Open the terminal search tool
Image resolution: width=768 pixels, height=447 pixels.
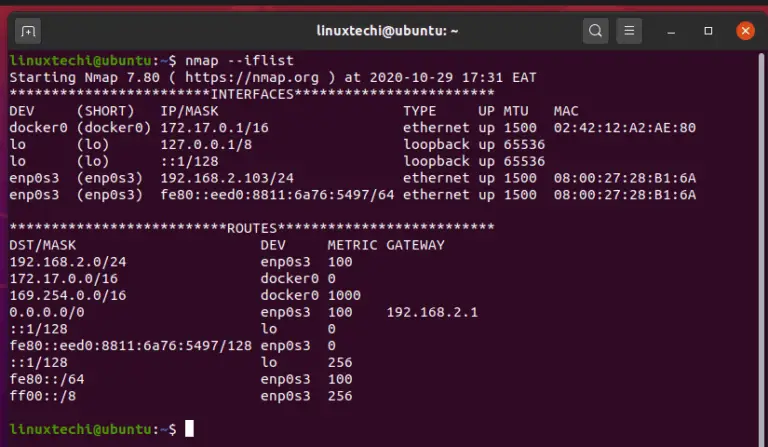596,31
